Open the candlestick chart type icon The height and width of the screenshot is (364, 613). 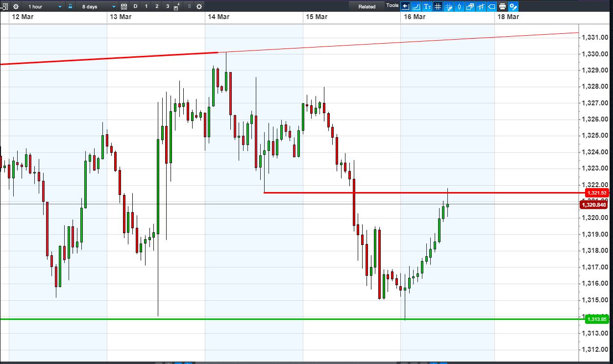point(459,6)
